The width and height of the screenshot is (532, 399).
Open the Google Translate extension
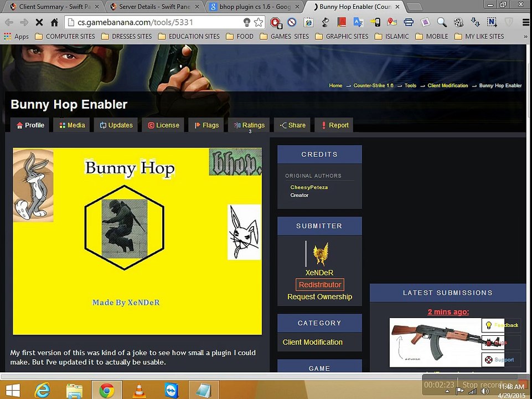pyautogui.click(x=358, y=22)
